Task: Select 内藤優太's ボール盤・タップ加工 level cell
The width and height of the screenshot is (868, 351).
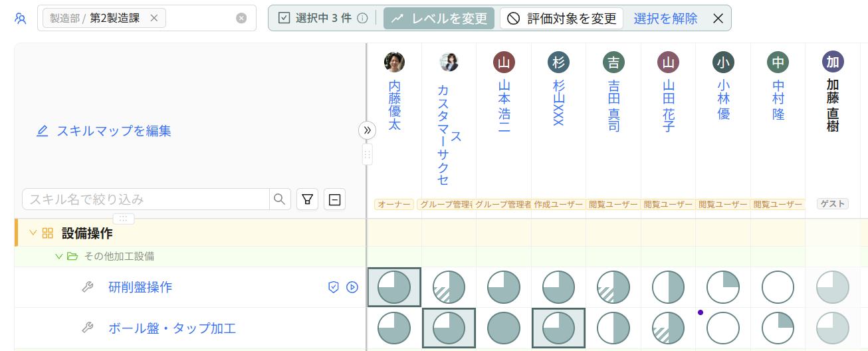Action: coord(394,328)
